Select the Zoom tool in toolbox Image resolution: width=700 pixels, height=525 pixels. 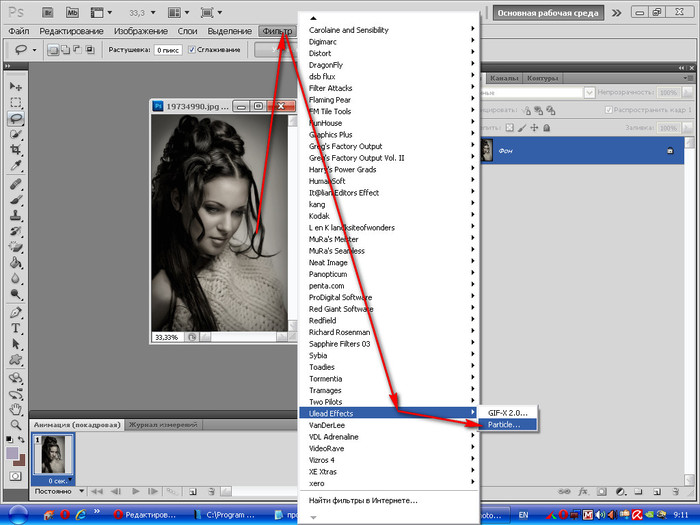pos(16,425)
